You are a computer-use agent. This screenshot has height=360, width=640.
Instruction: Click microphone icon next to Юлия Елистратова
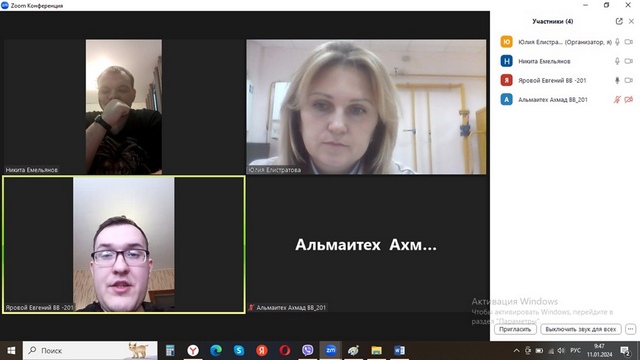coord(617,42)
